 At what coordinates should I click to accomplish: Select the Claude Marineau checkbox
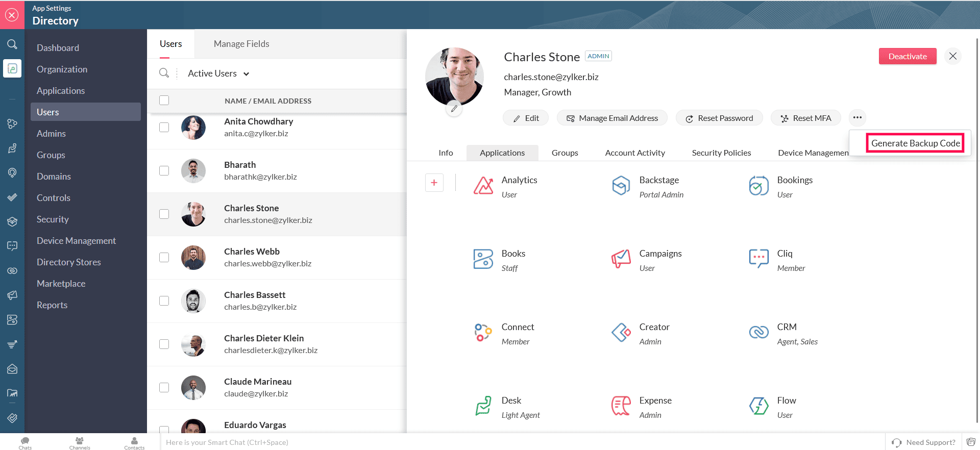(164, 387)
